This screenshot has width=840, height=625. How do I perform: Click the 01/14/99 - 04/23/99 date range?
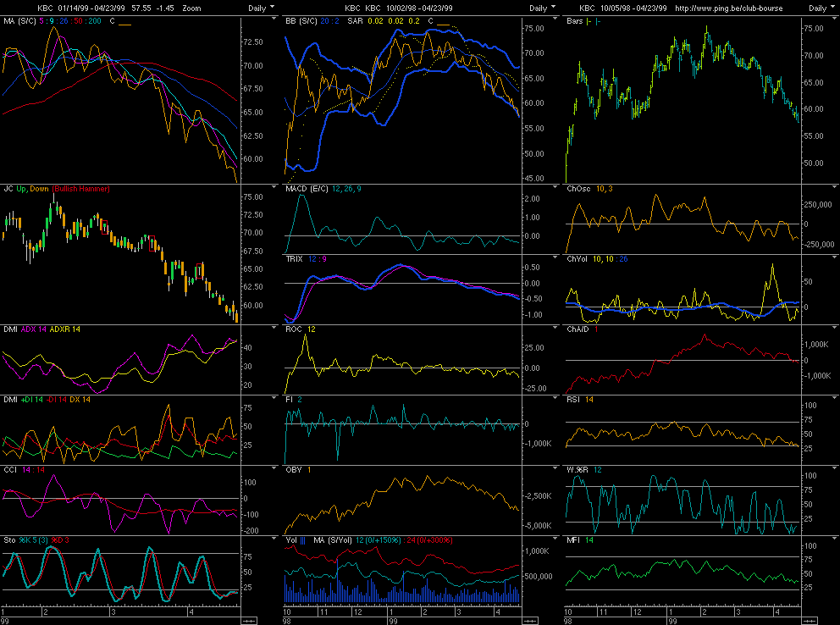click(x=91, y=8)
